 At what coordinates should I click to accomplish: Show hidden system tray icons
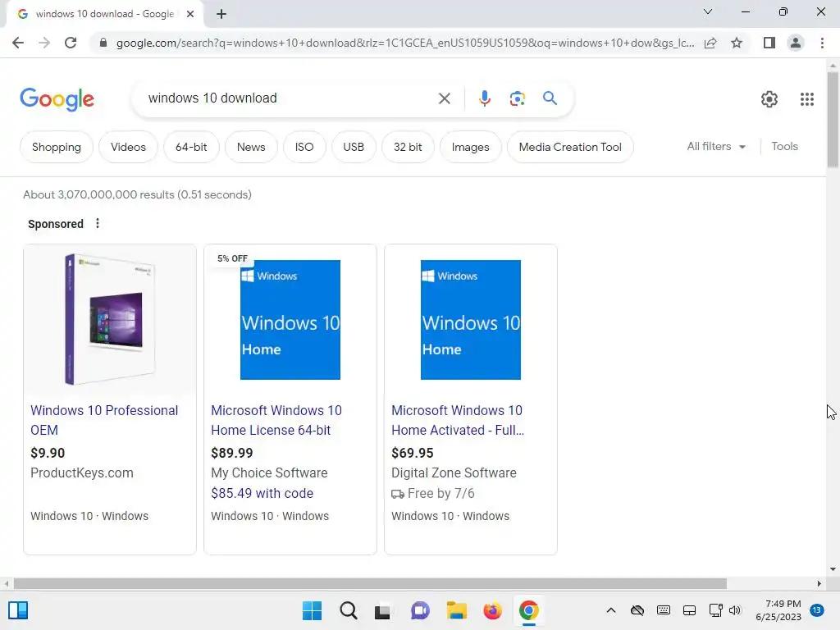610,610
